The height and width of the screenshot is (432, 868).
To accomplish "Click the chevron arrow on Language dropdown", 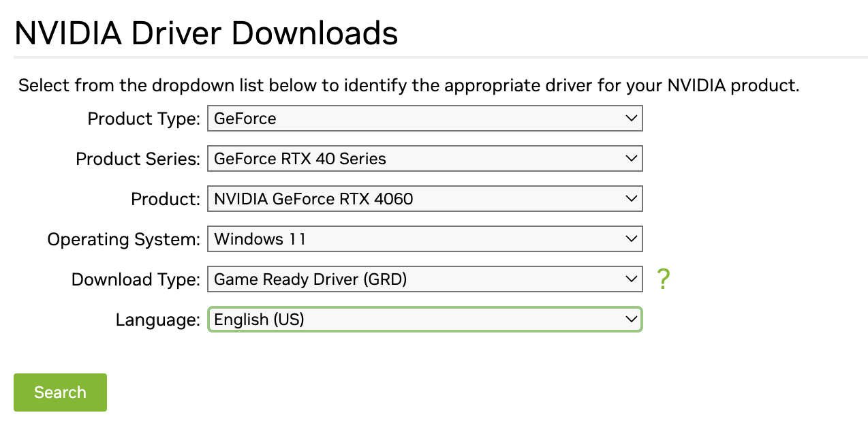I will coord(630,320).
